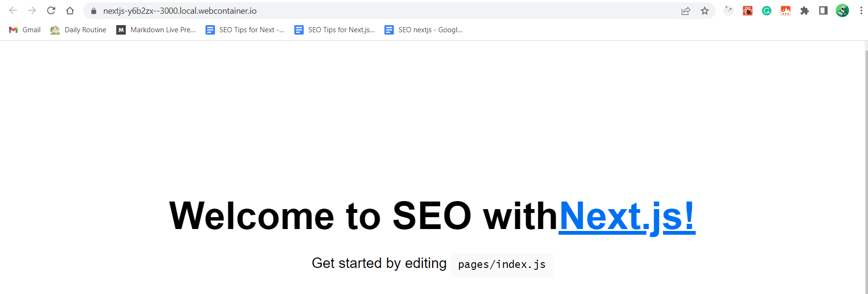Go back to the previous page
868x294 pixels.
[x=13, y=10]
